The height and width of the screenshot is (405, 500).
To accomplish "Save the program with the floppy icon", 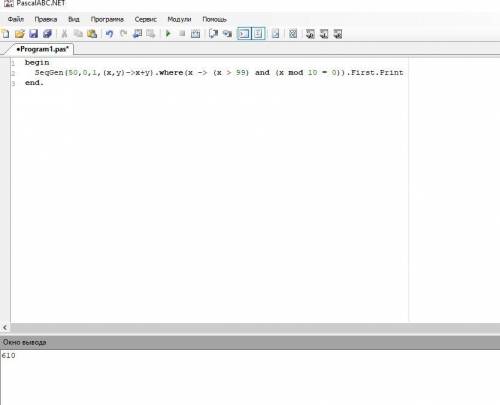I will click(x=34, y=34).
